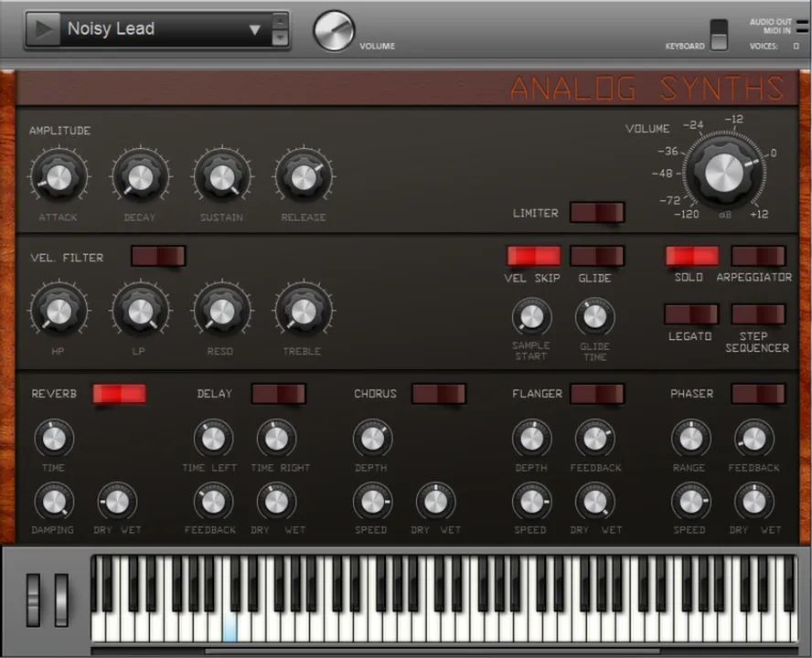
Task: Click the Phaser Feedback knob
Action: point(754,439)
